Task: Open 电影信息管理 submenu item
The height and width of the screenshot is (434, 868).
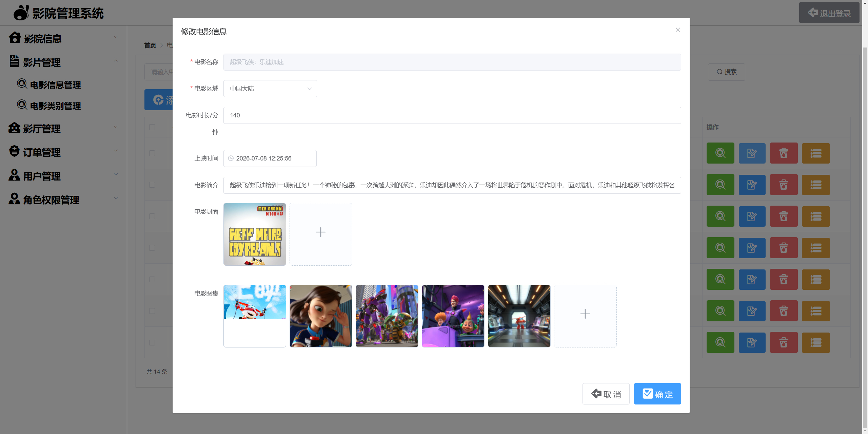Action: pos(49,84)
